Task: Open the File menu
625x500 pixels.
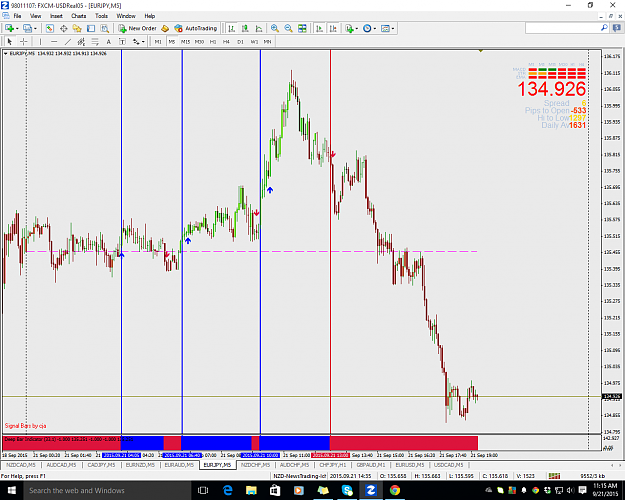Action: (17, 16)
